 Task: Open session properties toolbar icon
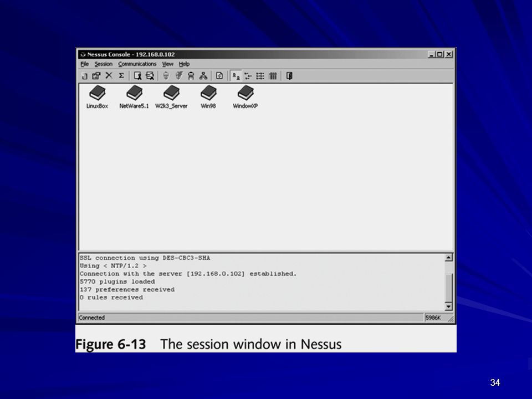pos(96,76)
